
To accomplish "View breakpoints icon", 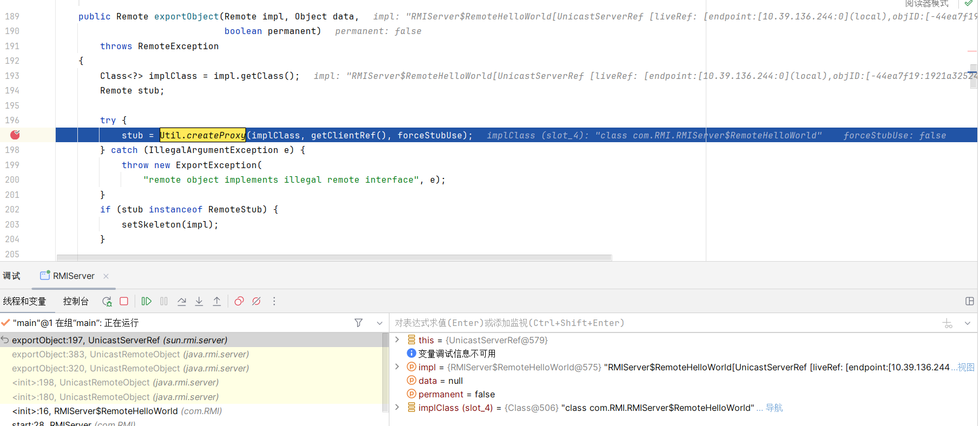I will 239,301.
